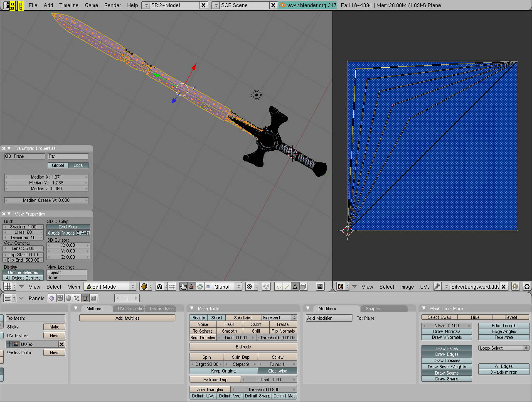The width and height of the screenshot is (532, 402).
Task: Click the Add Multires button
Action: [x=127, y=318]
